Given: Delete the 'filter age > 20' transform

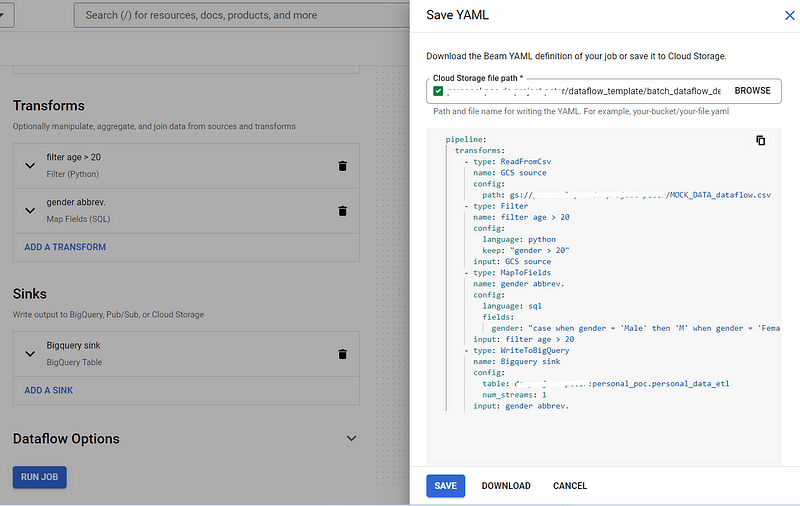Looking at the screenshot, I should pyautogui.click(x=342, y=166).
